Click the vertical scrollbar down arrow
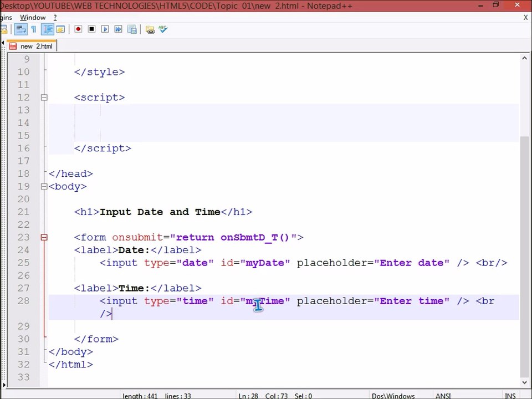 [x=524, y=382]
